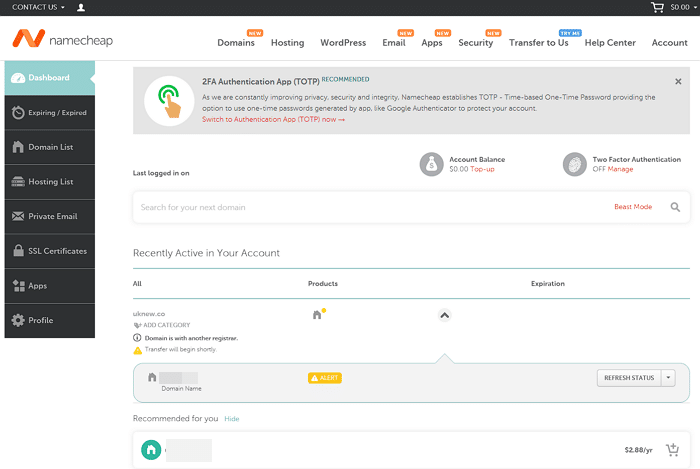Click the house icon next to Domain Name

click(x=152, y=377)
